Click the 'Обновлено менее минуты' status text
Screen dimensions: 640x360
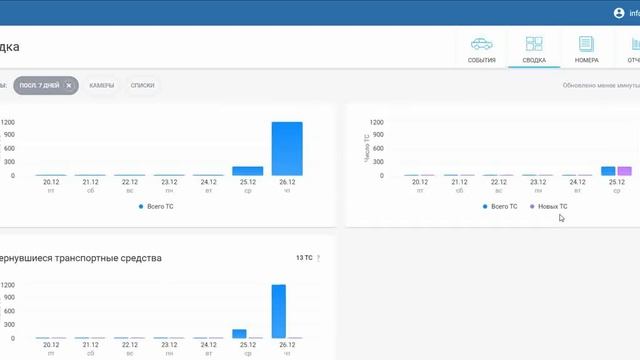601,85
